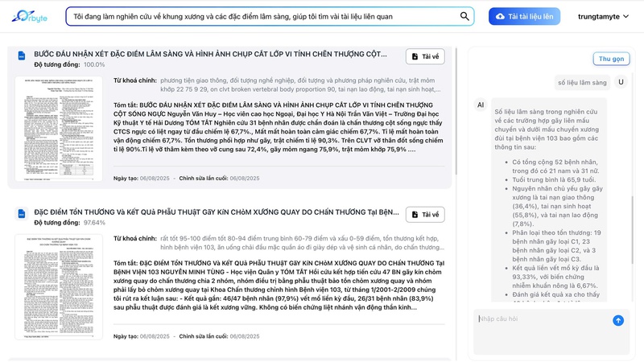Click the search magnifier icon
The width and height of the screenshot is (644, 362).
465,16
